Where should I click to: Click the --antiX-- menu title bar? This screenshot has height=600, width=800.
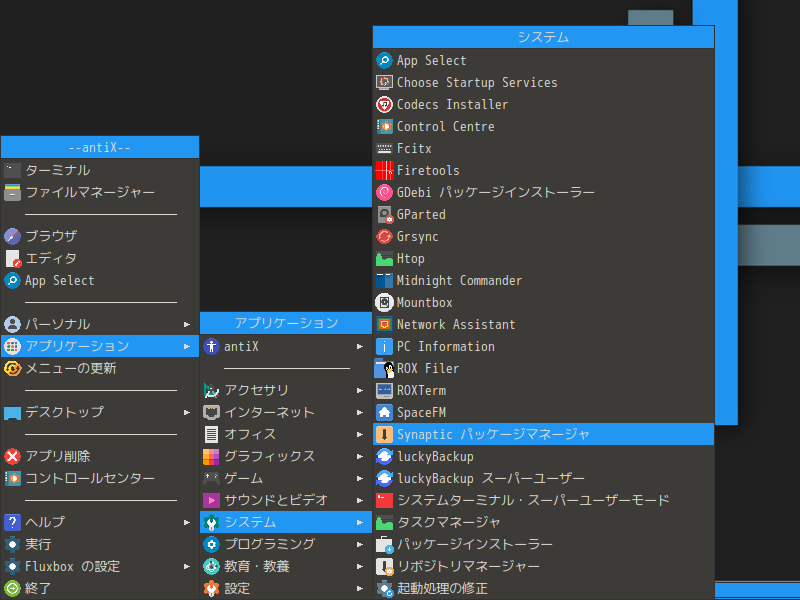(x=100, y=147)
